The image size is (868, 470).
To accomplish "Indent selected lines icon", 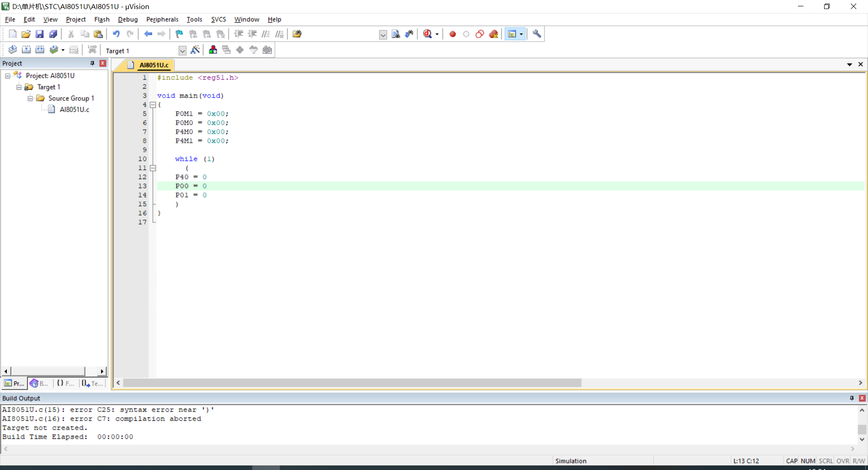I will [x=239, y=34].
